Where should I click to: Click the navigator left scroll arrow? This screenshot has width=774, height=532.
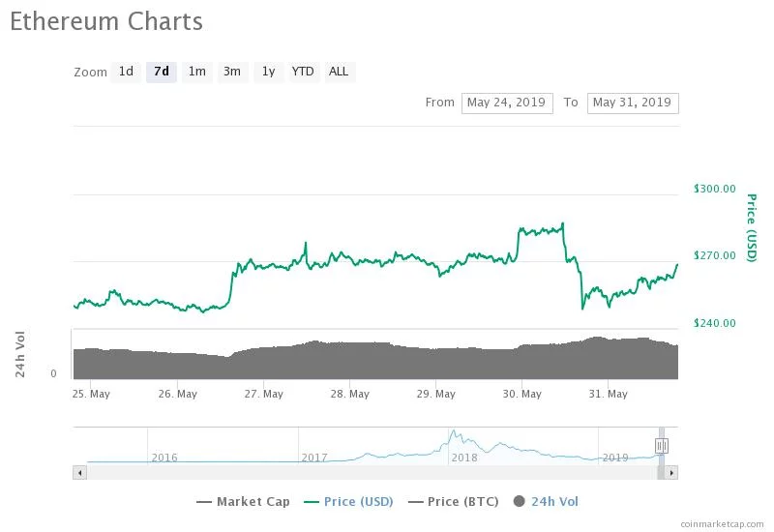click(79, 473)
